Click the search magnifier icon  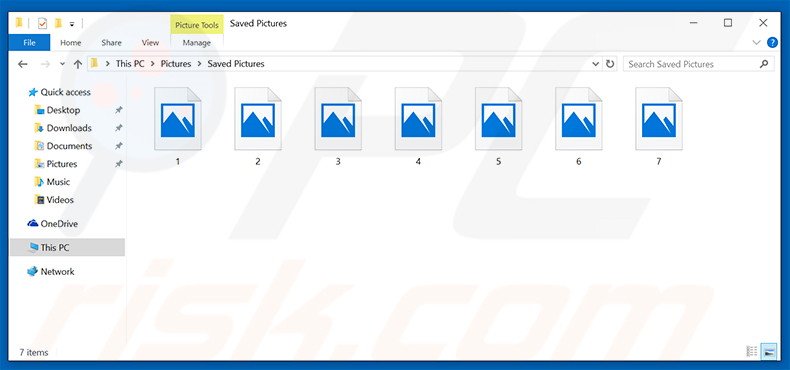764,64
